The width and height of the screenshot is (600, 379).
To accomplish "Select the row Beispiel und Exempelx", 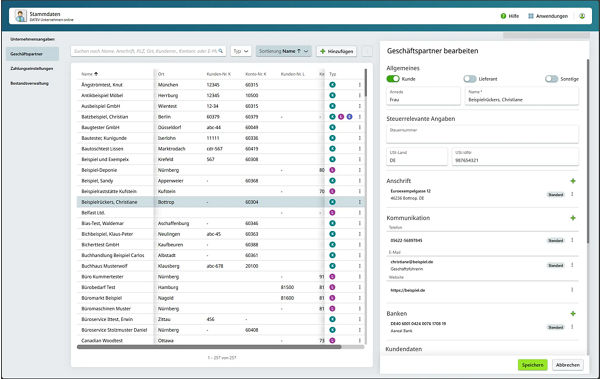I will (x=220, y=159).
